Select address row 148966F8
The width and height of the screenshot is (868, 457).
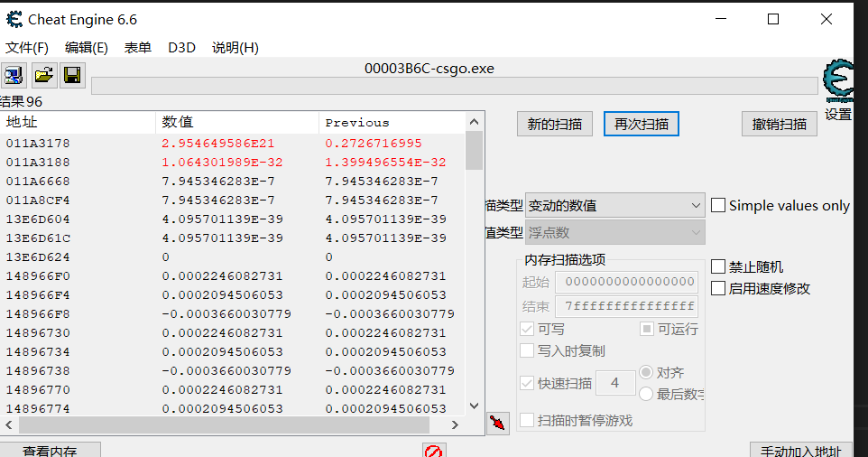pos(233,313)
